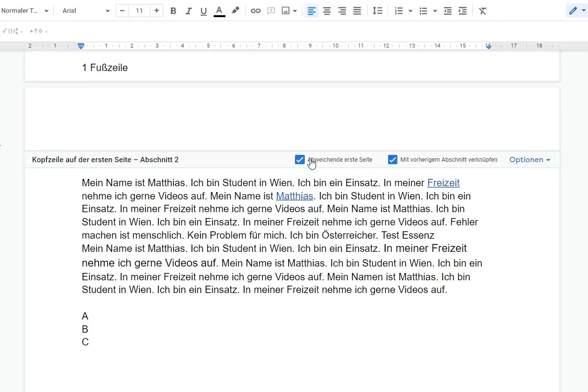Click the line containing 'C'
Viewport: 588px width, 392px height.
(85, 342)
